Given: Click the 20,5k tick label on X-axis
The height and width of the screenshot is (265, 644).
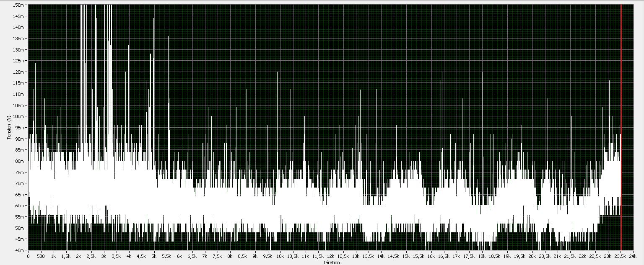Looking at the screenshot, I should pos(545,255).
